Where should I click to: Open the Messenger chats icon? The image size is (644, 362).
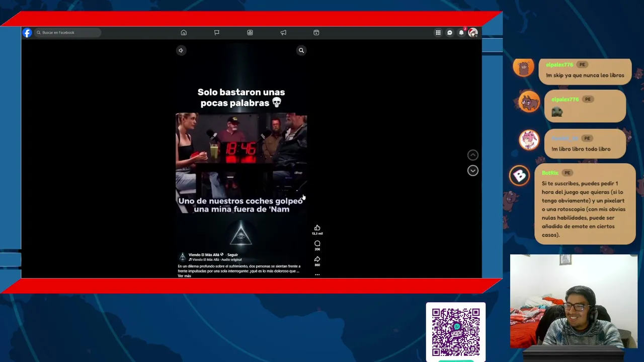pyautogui.click(x=450, y=33)
